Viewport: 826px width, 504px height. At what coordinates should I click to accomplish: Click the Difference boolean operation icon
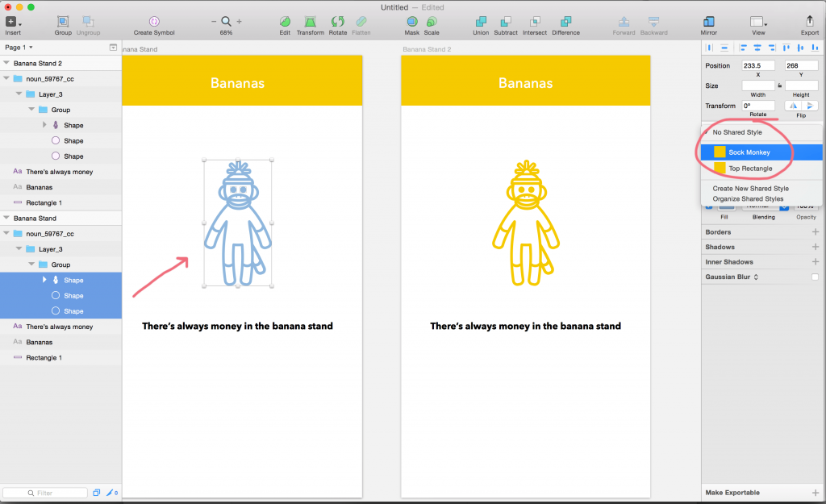point(565,22)
